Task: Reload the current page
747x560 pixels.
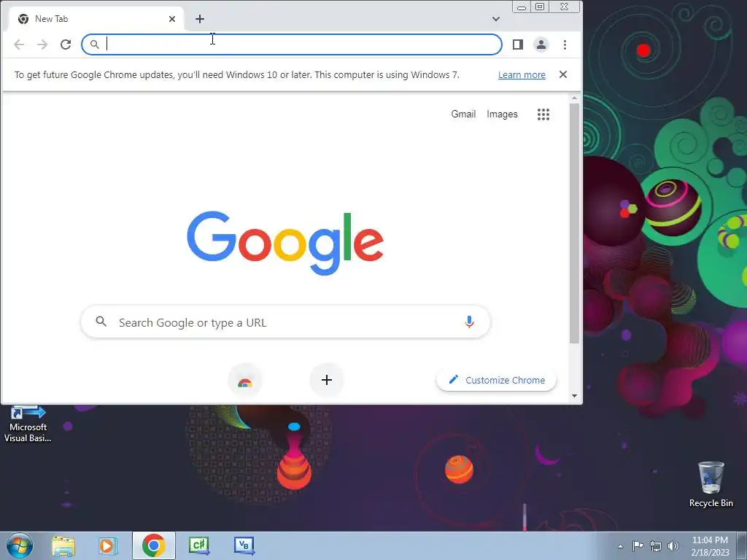Action: tap(66, 44)
